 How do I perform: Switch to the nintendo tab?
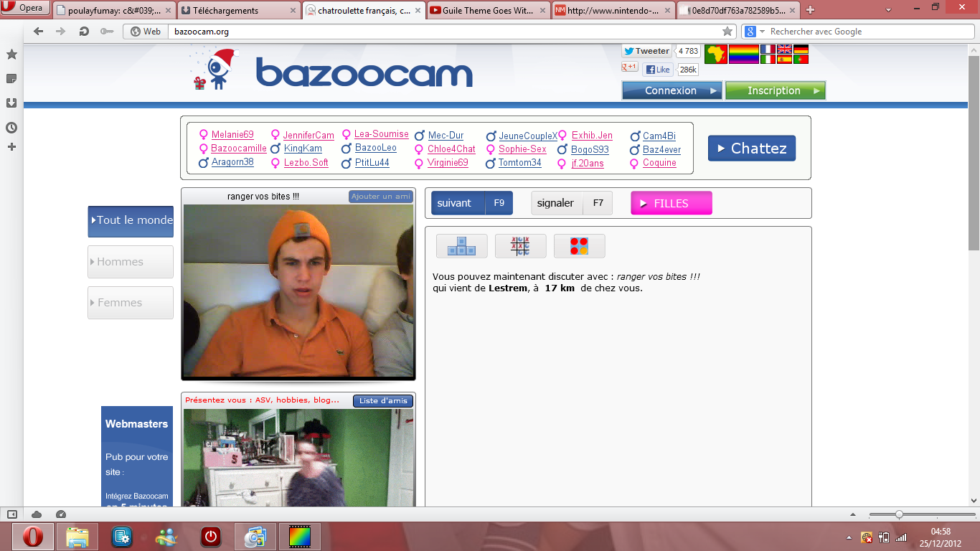point(614,11)
